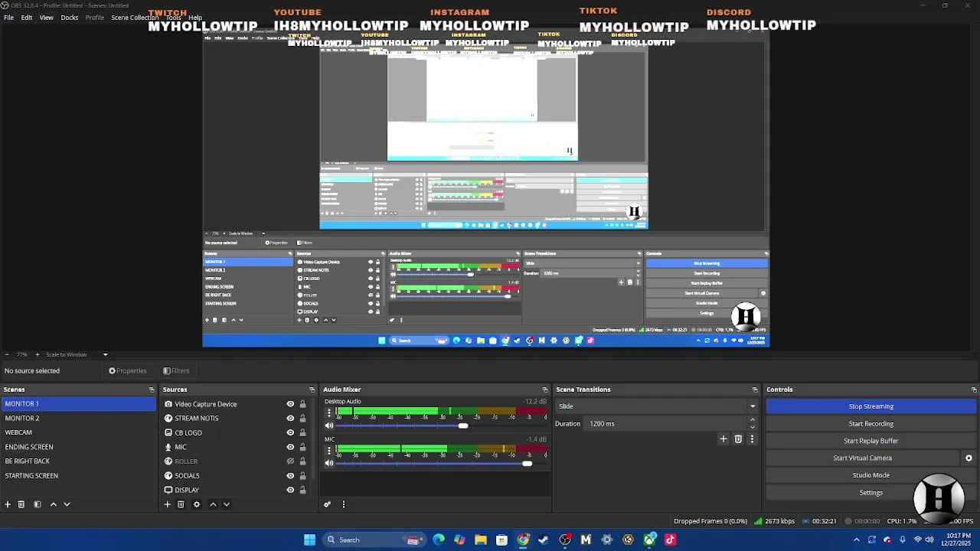
Task: Add a new source with the plus icon
Action: click(x=167, y=504)
